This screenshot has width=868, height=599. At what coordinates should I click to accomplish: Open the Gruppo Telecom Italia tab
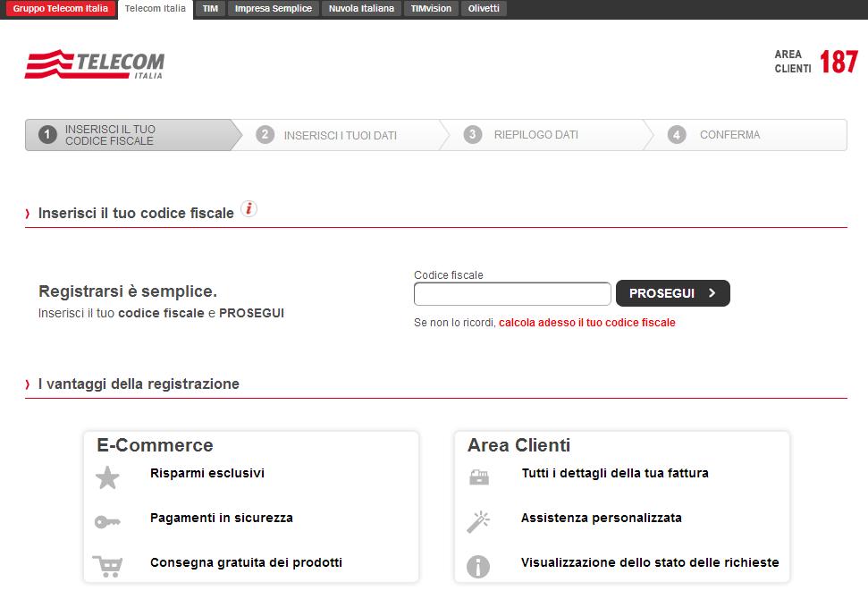(x=60, y=8)
